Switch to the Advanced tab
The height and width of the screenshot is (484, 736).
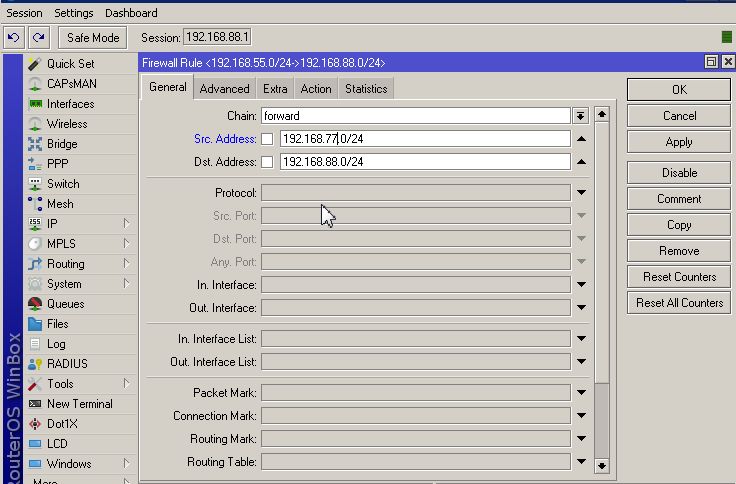[x=224, y=89]
